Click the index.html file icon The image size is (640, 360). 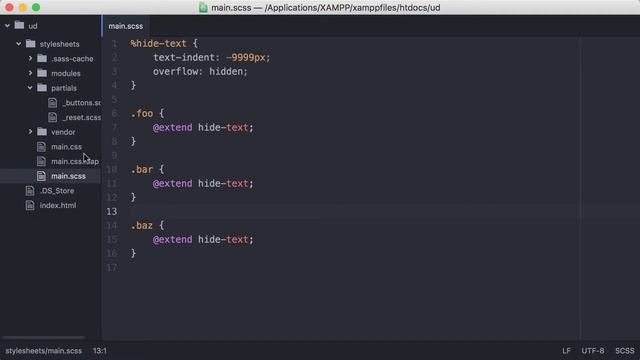(30, 205)
